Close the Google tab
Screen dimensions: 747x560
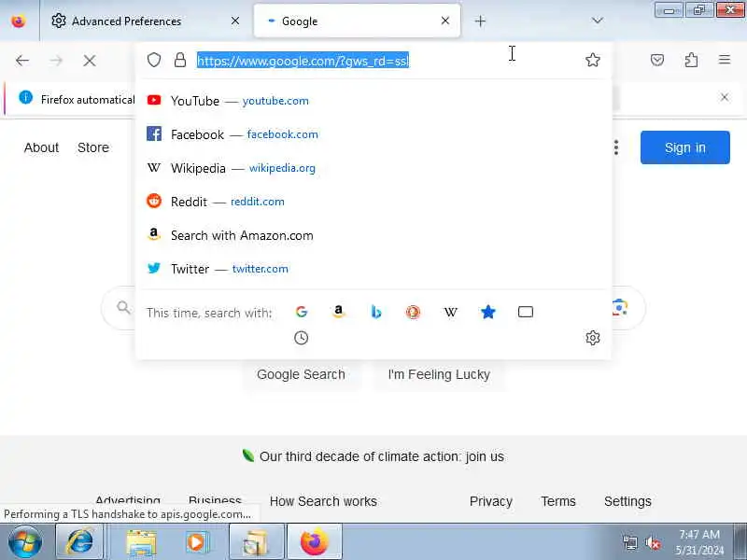pos(445,21)
